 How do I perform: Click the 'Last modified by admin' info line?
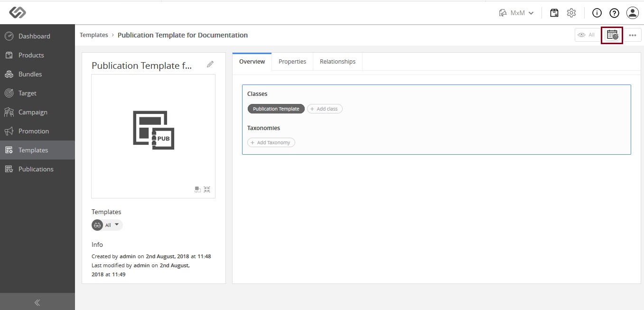click(141, 270)
